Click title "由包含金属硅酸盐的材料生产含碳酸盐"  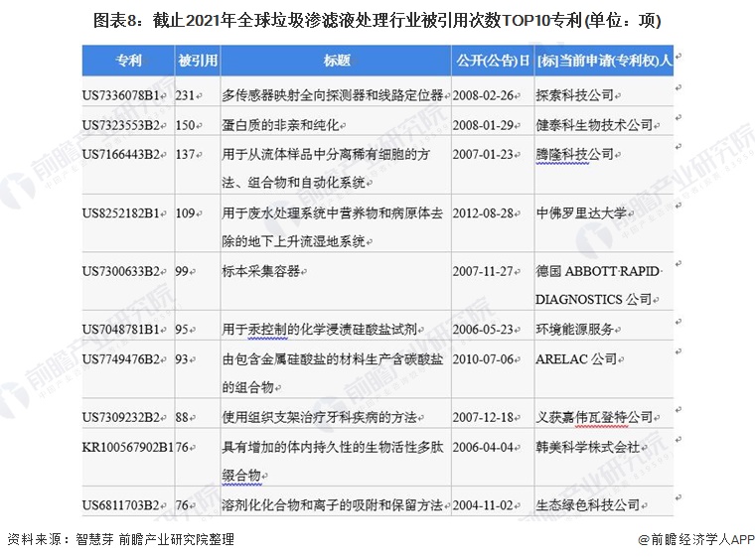tap(332, 373)
